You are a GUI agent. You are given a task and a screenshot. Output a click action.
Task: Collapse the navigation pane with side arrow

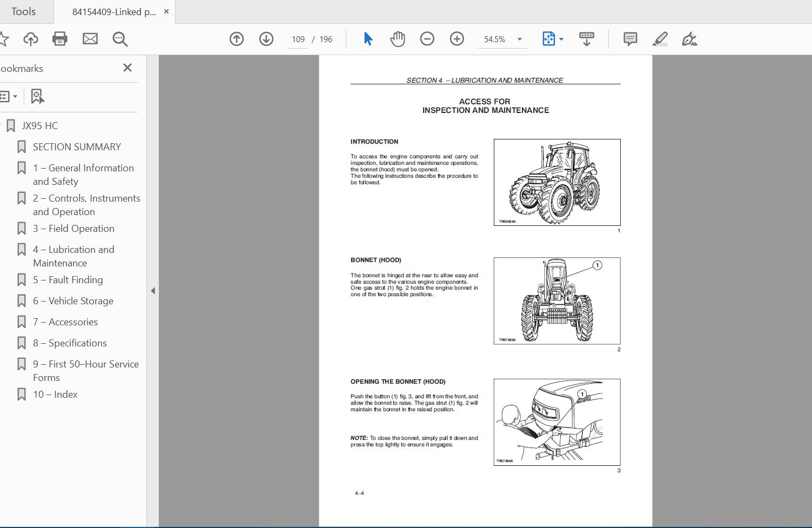point(153,291)
